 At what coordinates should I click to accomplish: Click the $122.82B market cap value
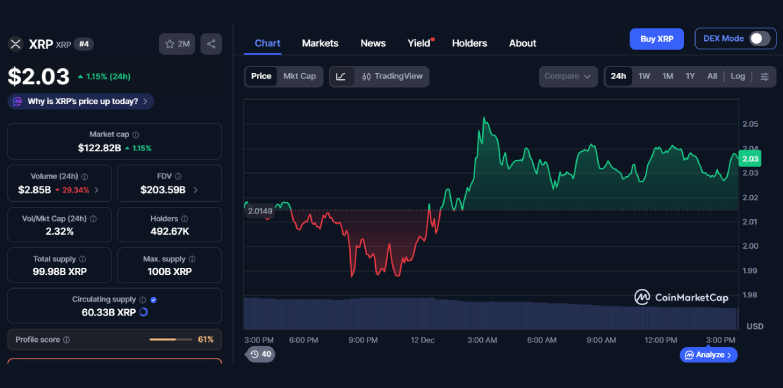pyautogui.click(x=99, y=148)
